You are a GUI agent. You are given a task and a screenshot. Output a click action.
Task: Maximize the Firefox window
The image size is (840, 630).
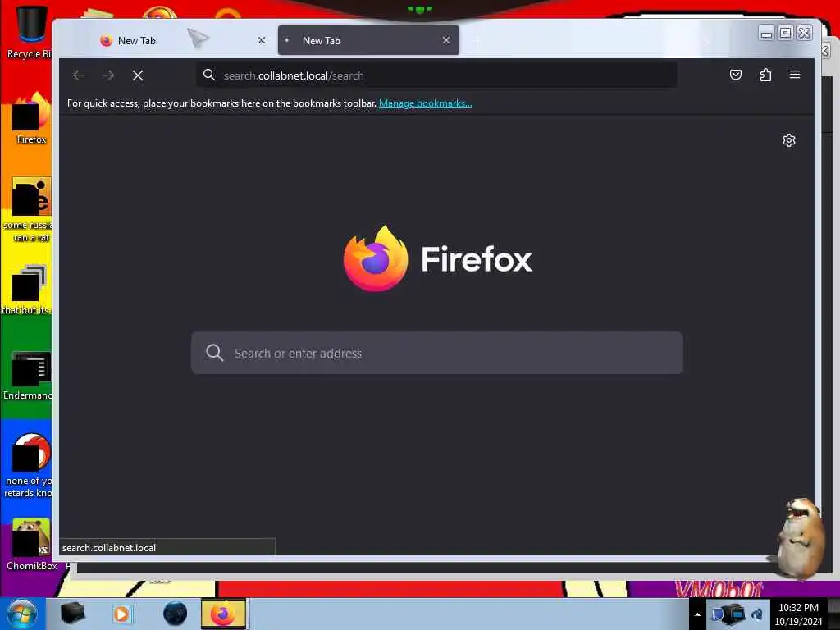tap(785, 33)
